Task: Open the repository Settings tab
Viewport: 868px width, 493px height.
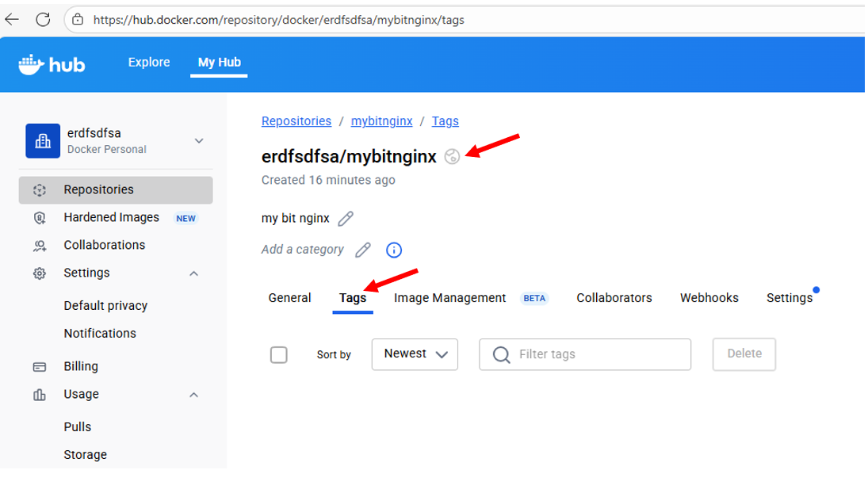Action: coord(790,298)
